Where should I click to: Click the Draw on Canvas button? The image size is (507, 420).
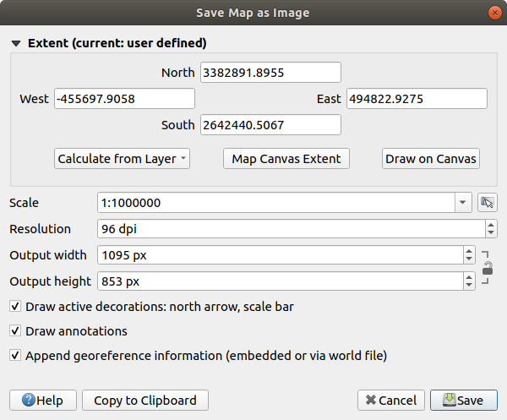coord(431,159)
